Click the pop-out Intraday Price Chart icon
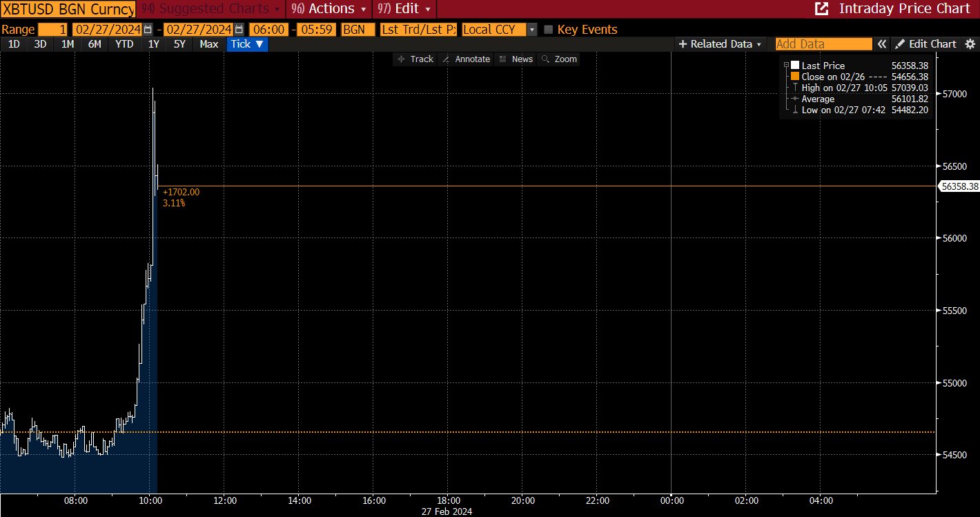The image size is (980, 517). click(x=821, y=9)
